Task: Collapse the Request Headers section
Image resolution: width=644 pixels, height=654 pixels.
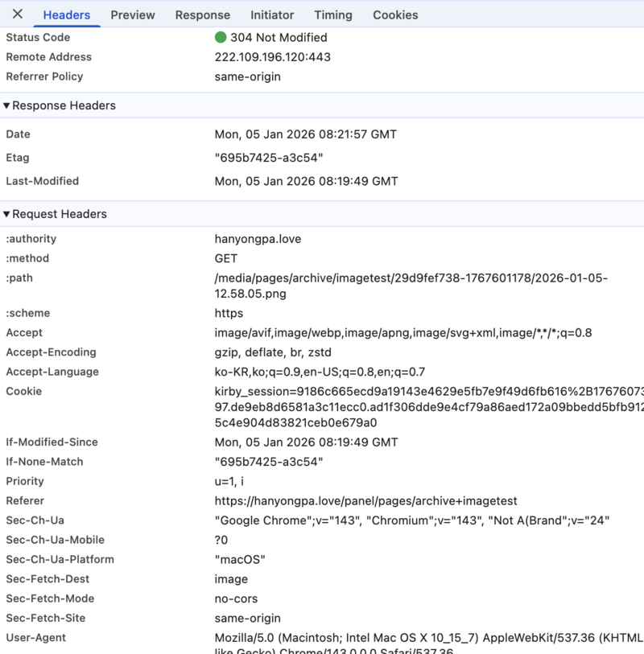Action: (x=7, y=214)
